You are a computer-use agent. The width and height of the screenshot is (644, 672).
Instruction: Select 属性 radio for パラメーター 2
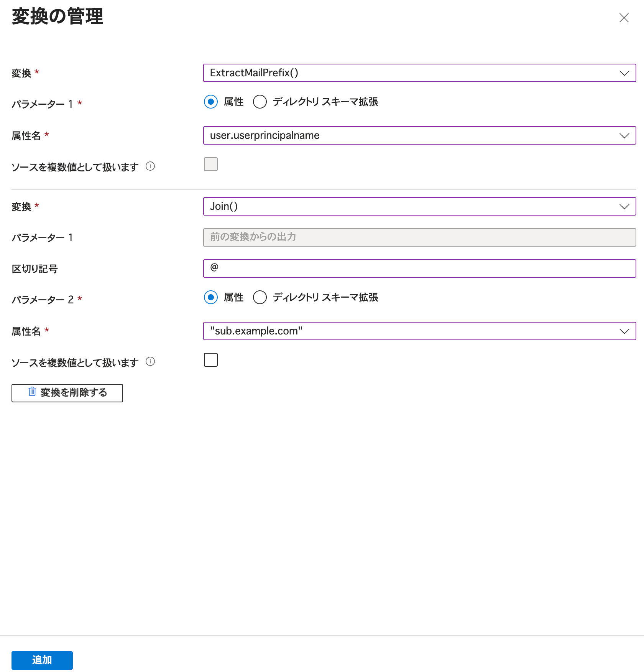coord(211,297)
